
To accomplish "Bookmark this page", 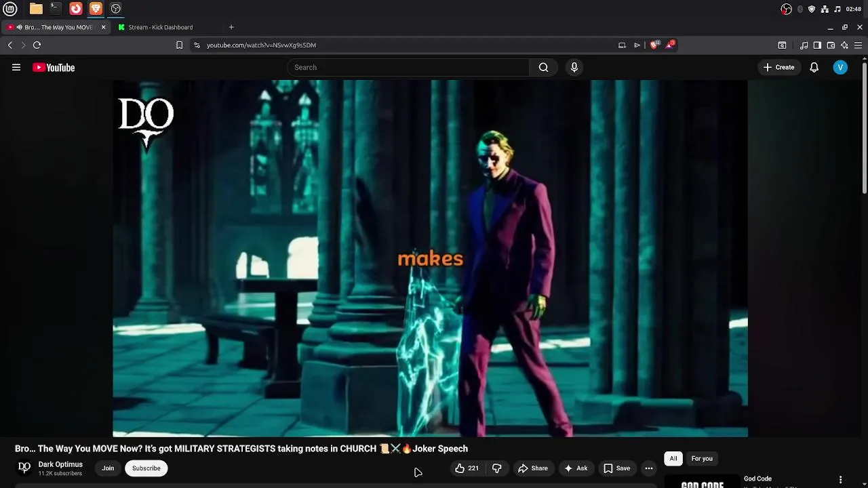I will [x=179, y=45].
